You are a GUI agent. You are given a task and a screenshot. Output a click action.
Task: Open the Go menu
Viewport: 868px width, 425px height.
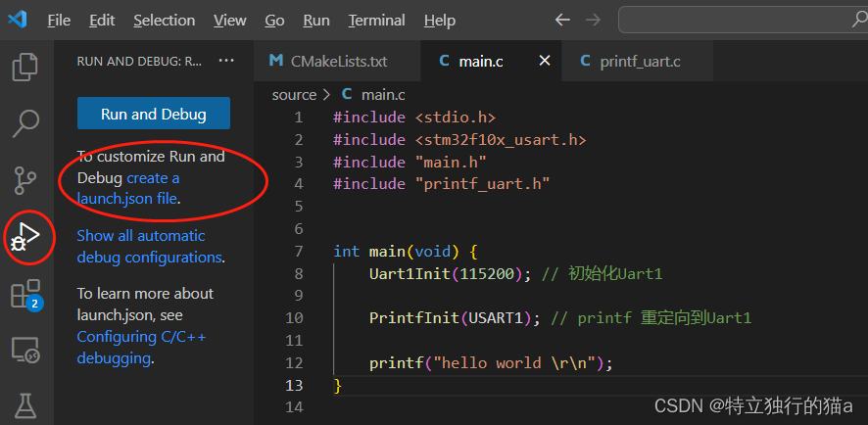(x=274, y=21)
